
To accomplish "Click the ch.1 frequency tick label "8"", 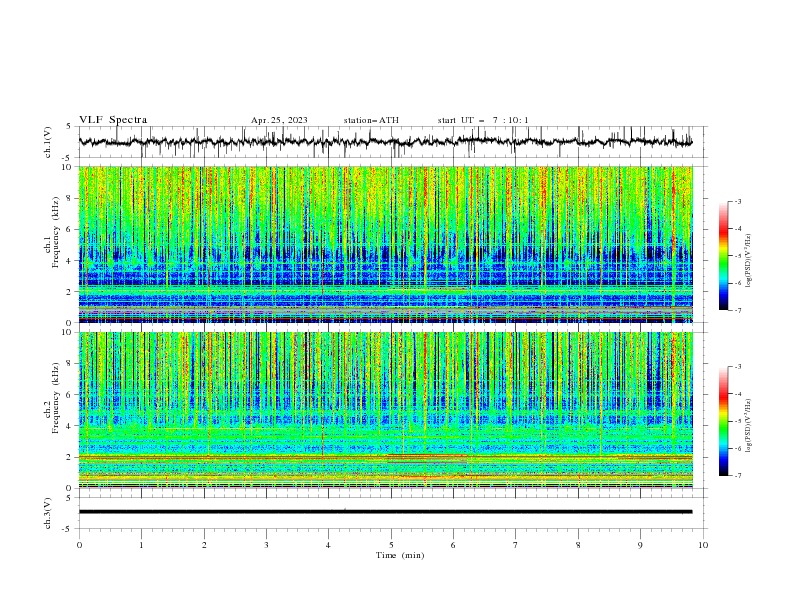I will [x=70, y=198].
